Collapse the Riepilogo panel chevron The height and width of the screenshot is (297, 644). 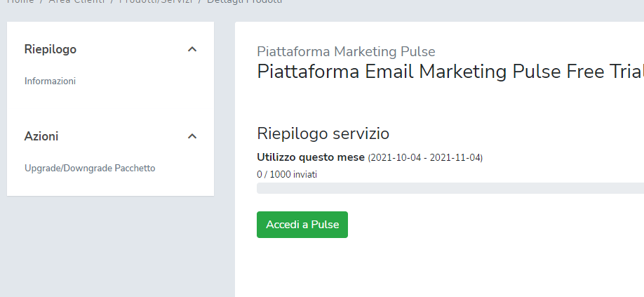(x=192, y=49)
